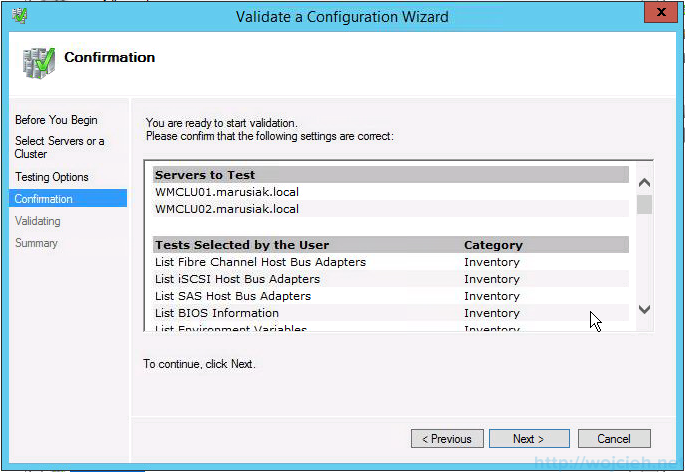Click the wizard title bar icon
The image size is (685, 472).
pos(20,16)
